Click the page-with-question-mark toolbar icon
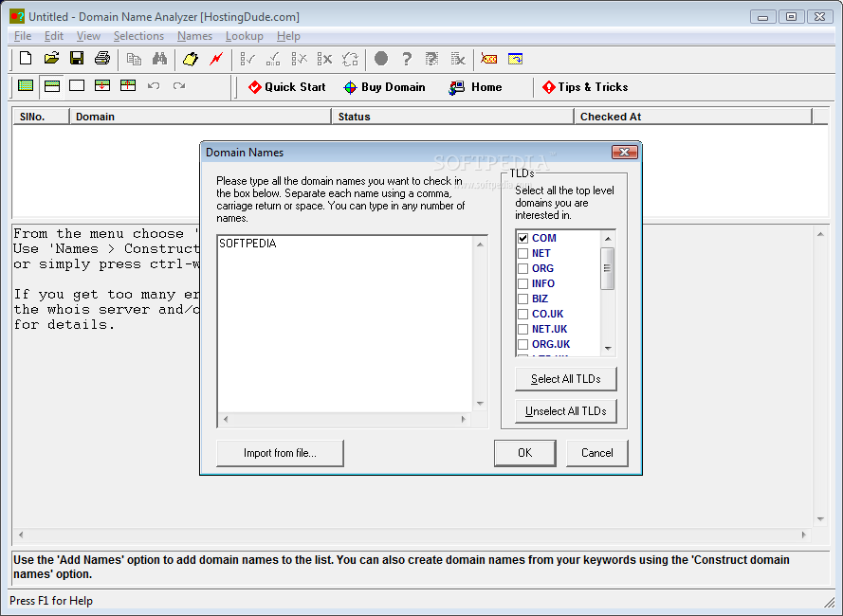The width and height of the screenshot is (843, 616). 431,59
